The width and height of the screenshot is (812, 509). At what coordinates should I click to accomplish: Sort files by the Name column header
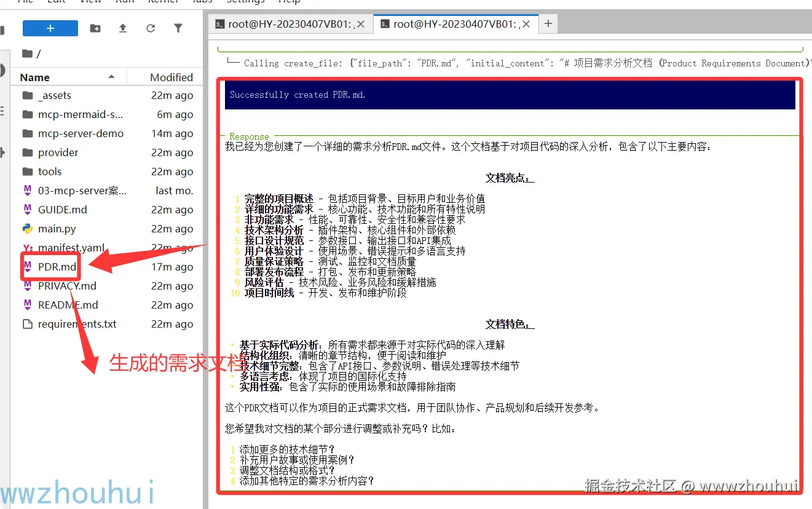[35, 77]
